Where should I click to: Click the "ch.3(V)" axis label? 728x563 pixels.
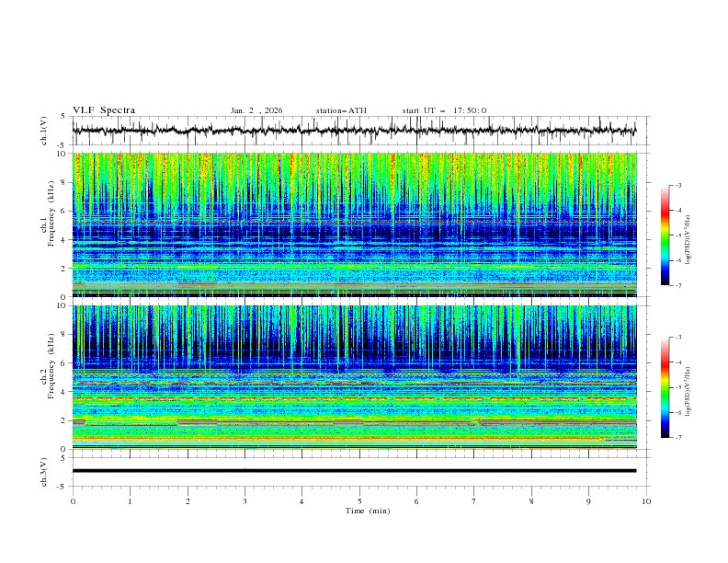tap(44, 472)
